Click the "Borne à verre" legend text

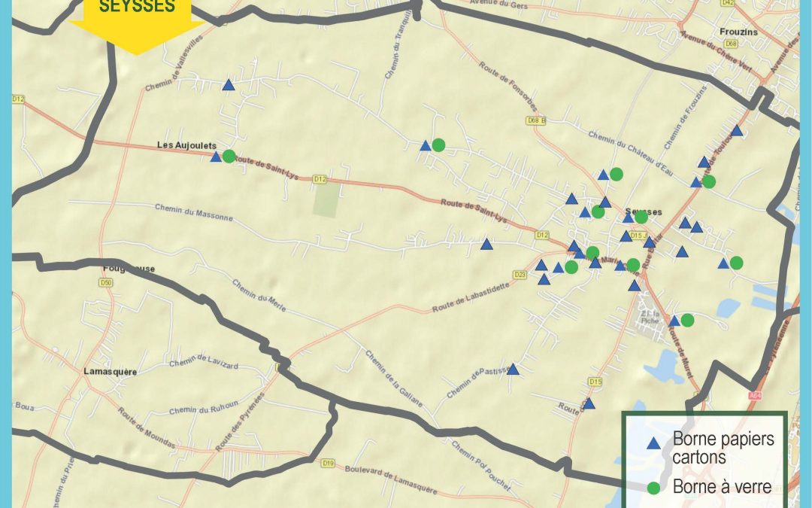(x=722, y=487)
